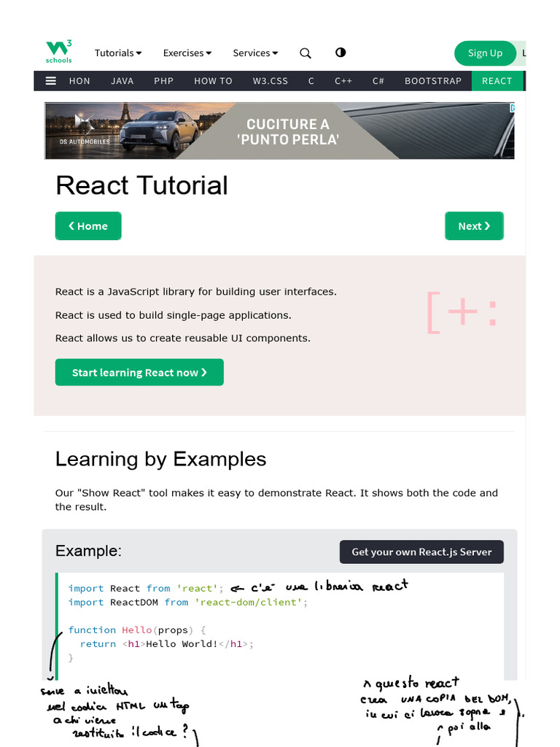Click the ad info icon on banner corner

tap(513, 108)
